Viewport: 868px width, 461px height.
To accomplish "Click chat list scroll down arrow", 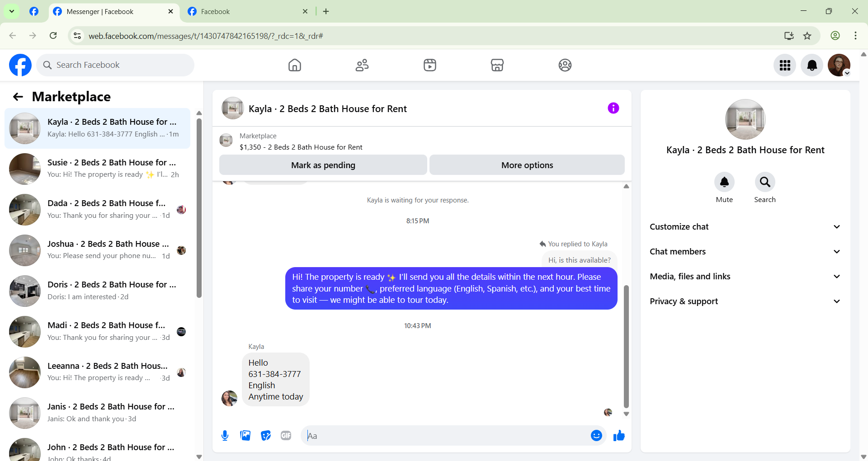I will tap(199, 456).
